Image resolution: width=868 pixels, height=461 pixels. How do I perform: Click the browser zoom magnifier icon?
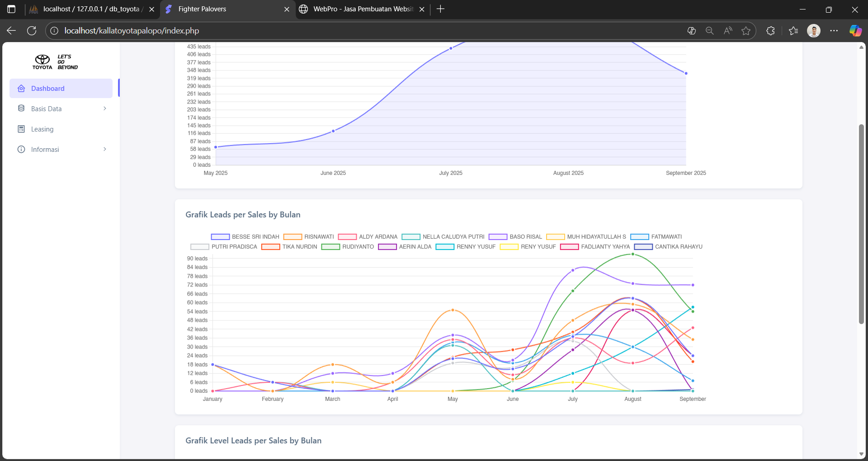click(710, 31)
